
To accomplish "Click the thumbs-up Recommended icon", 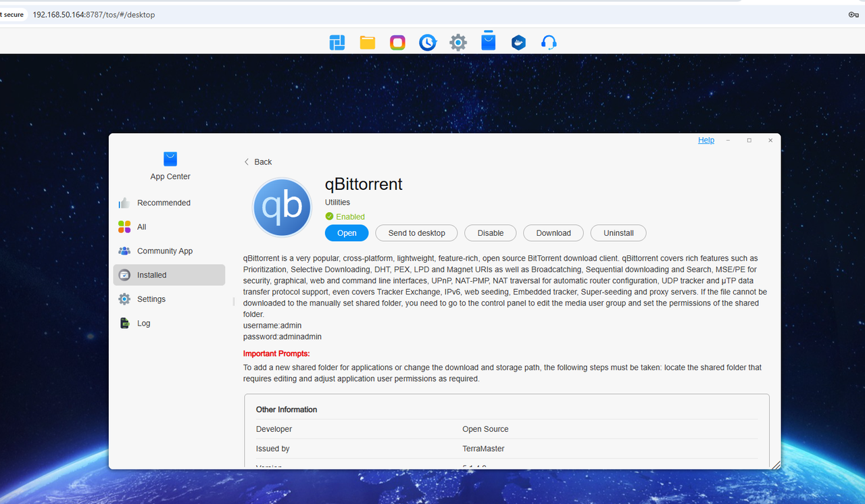I will point(124,203).
